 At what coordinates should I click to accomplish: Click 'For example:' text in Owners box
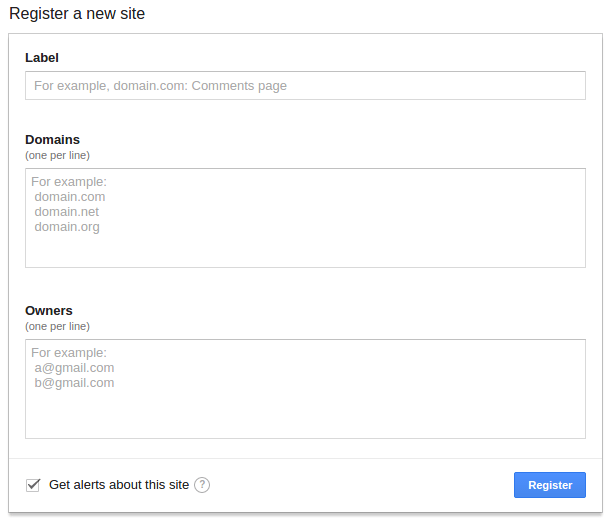[x=69, y=353]
